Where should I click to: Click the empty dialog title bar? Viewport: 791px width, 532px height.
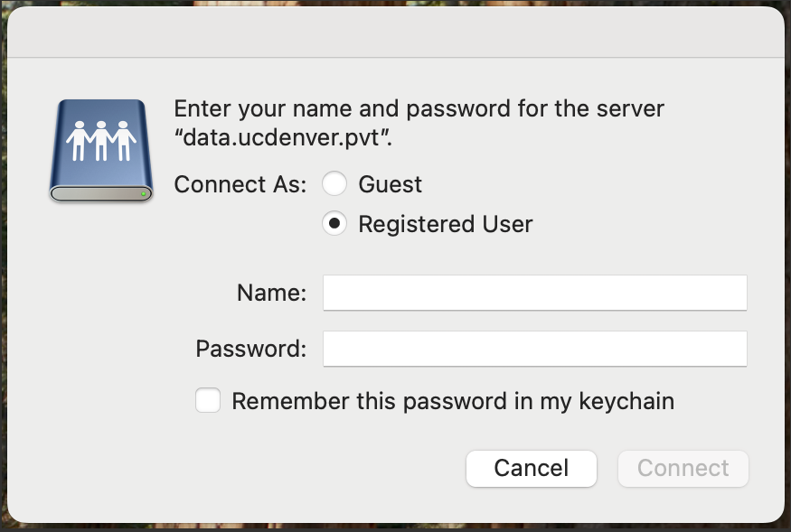point(396,32)
